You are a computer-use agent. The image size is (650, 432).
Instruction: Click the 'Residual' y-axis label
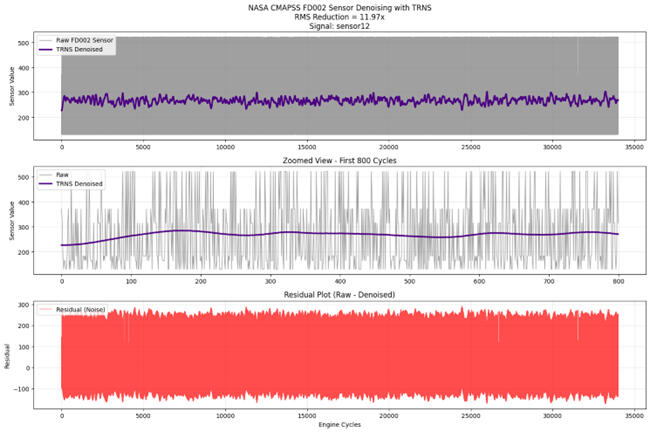coord(7,356)
